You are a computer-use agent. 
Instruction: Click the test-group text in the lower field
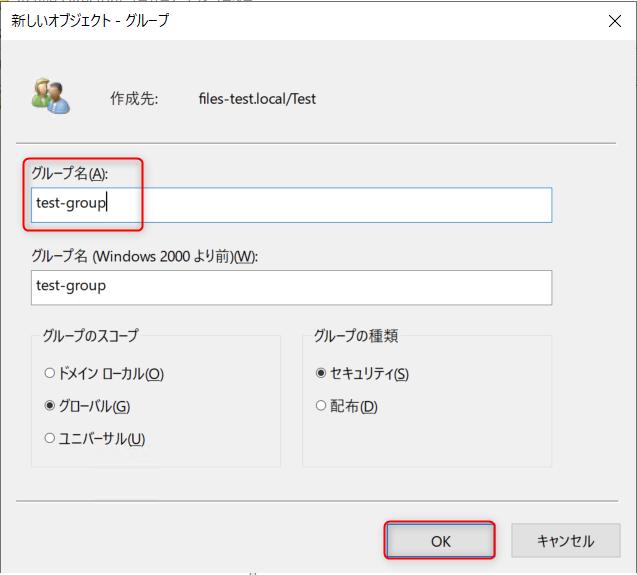coord(71,286)
